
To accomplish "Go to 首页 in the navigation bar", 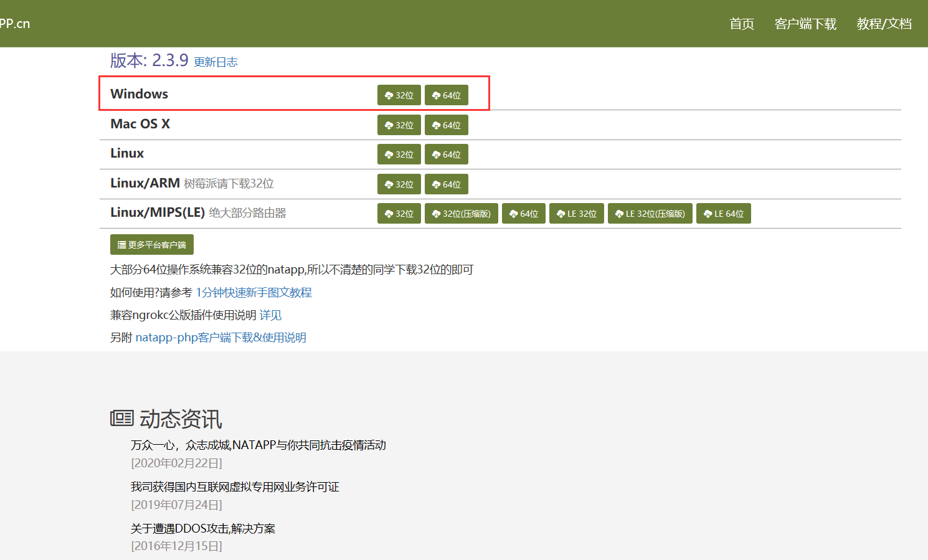I will [x=741, y=24].
